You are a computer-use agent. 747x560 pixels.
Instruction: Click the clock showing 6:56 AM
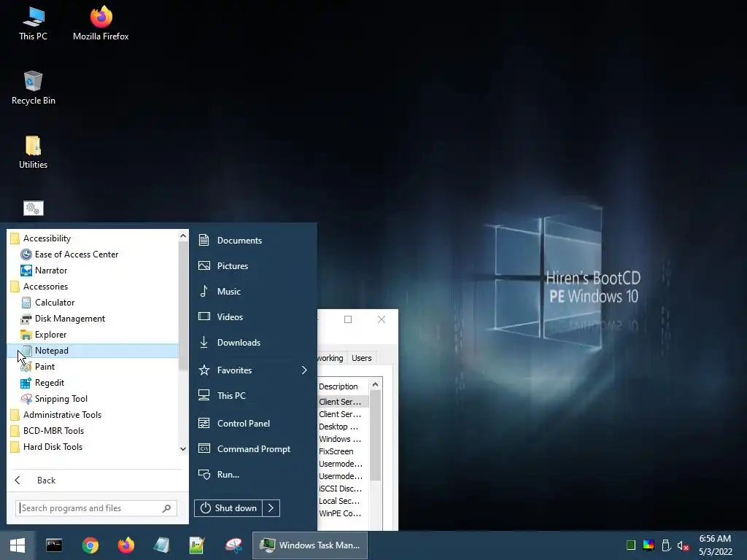pos(715,539)
